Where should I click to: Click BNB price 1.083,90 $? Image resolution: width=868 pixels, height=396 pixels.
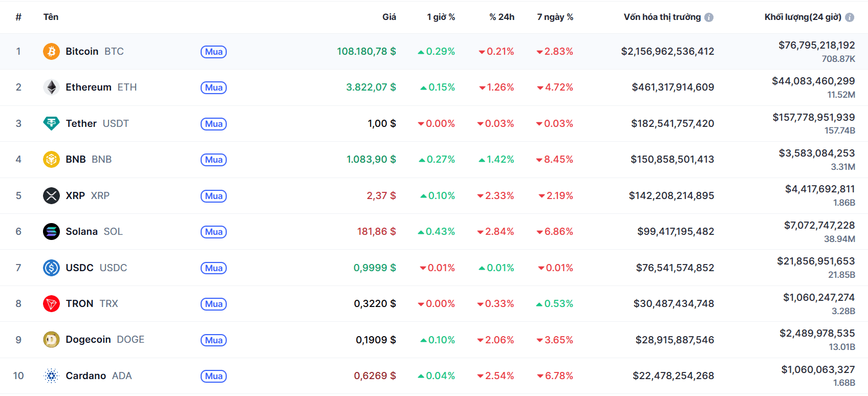coord(371,159)
